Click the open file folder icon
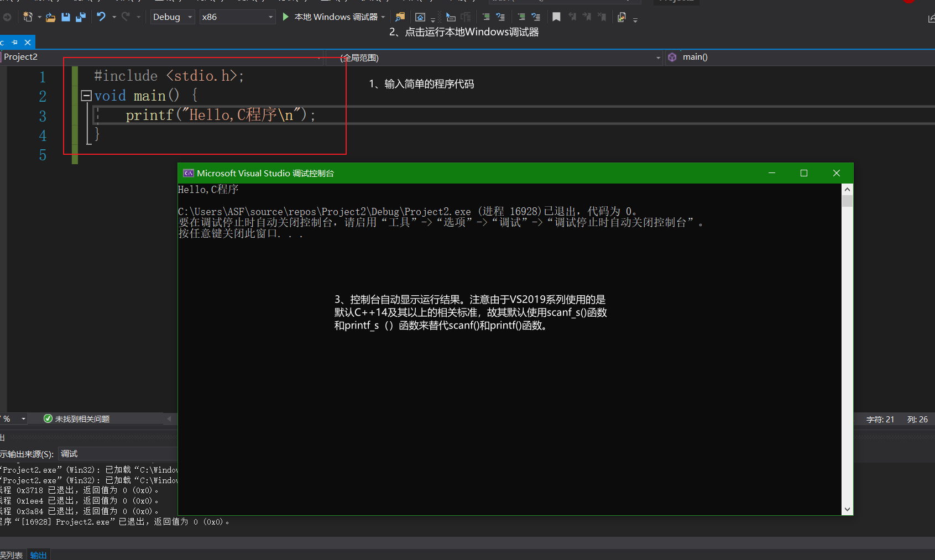 click(x=50, y=17)
